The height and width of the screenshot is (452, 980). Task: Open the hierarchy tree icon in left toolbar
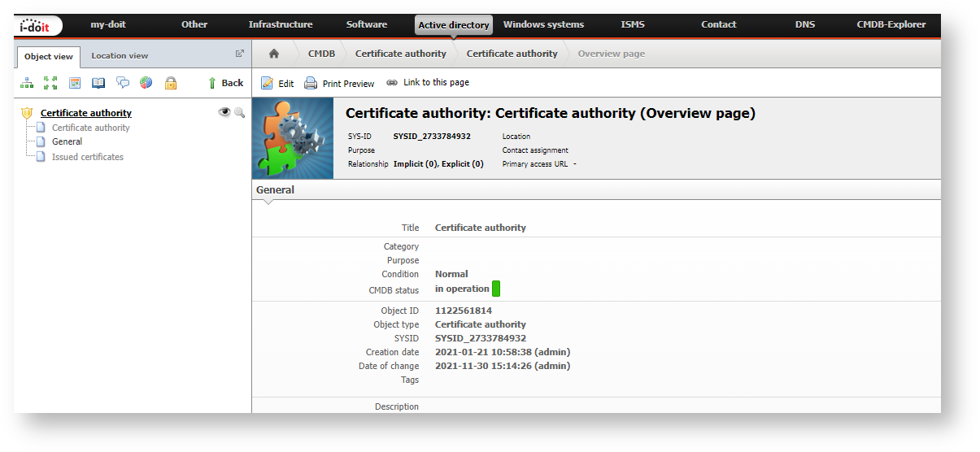point(27,83)
